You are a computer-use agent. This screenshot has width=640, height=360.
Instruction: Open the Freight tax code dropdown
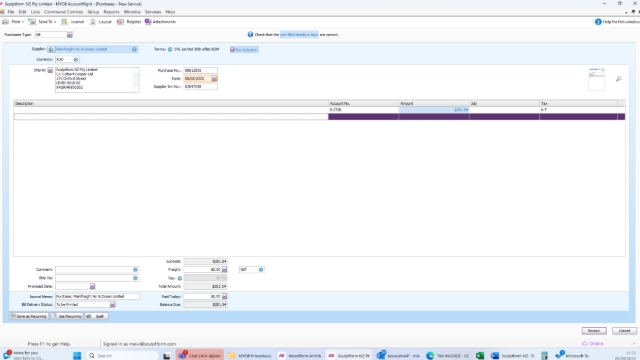pyautogui.click(x=261, y=269)
